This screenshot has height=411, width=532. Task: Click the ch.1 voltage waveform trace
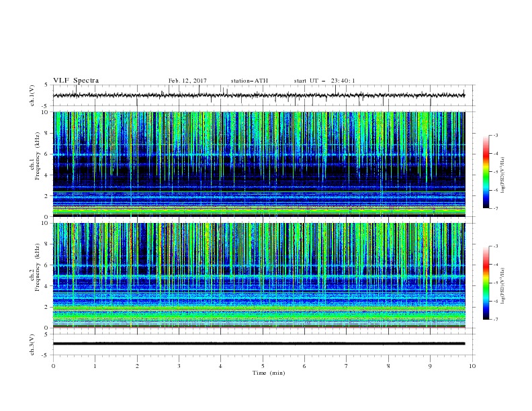[259, 95]
